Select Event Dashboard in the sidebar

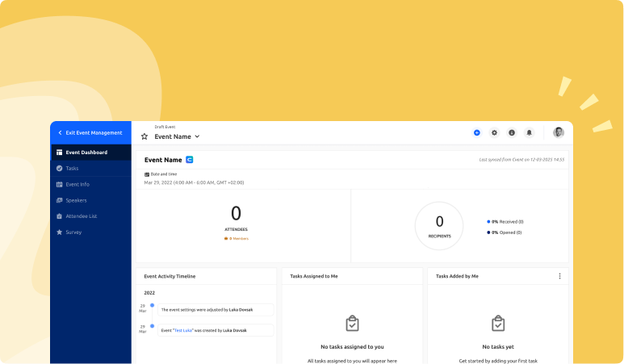tap(86, 152)
